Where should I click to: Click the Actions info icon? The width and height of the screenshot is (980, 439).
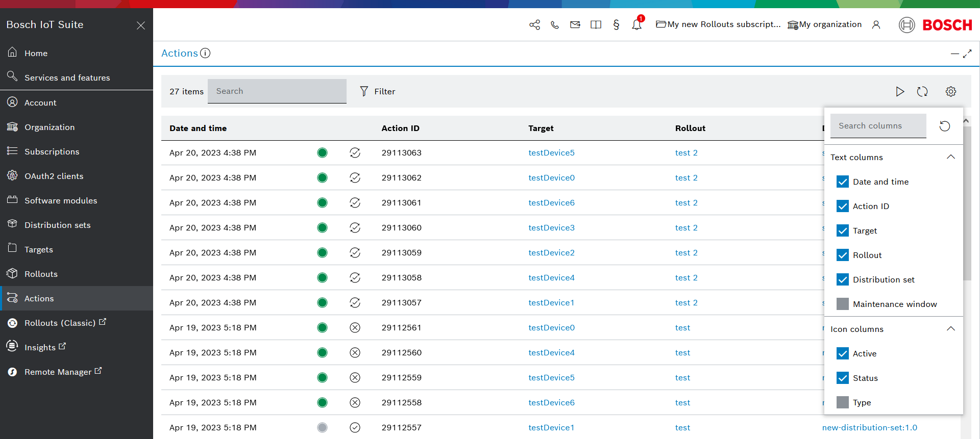click(x=205, y=53)
